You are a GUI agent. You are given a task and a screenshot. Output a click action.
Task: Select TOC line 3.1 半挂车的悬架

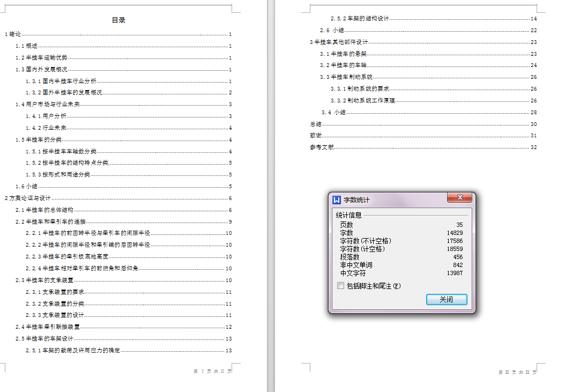click(428, 54)
